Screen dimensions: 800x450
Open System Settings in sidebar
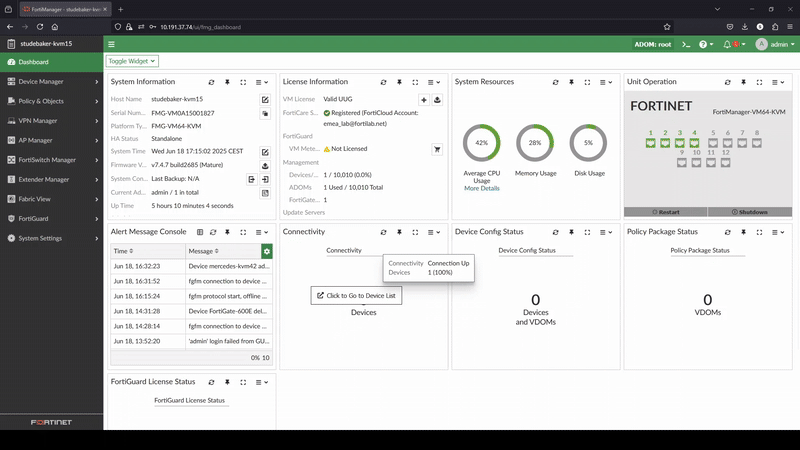(x=52, y=238)
